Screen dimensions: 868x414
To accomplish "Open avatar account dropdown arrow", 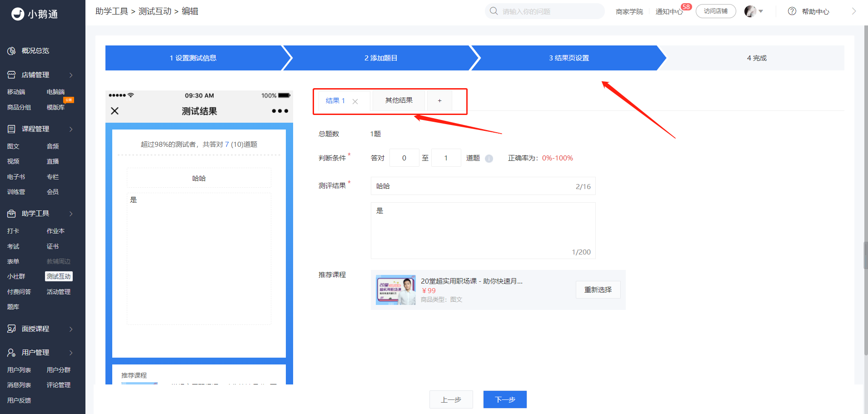I will click(761, 11).
